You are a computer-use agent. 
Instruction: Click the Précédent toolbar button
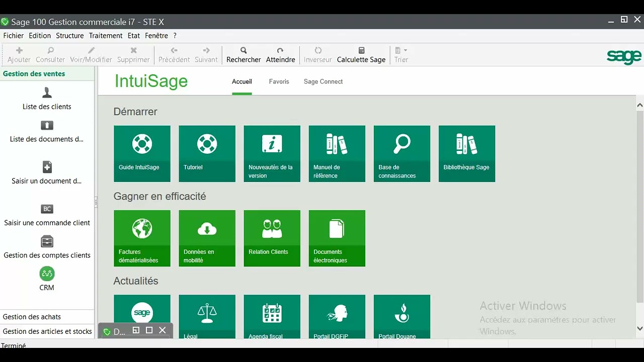(x=174, y=55)
